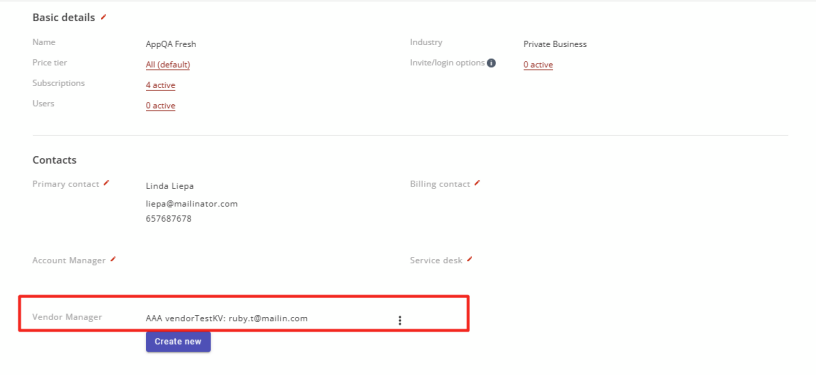Edit Basic details using the pencil icon

tap(103, 17)
